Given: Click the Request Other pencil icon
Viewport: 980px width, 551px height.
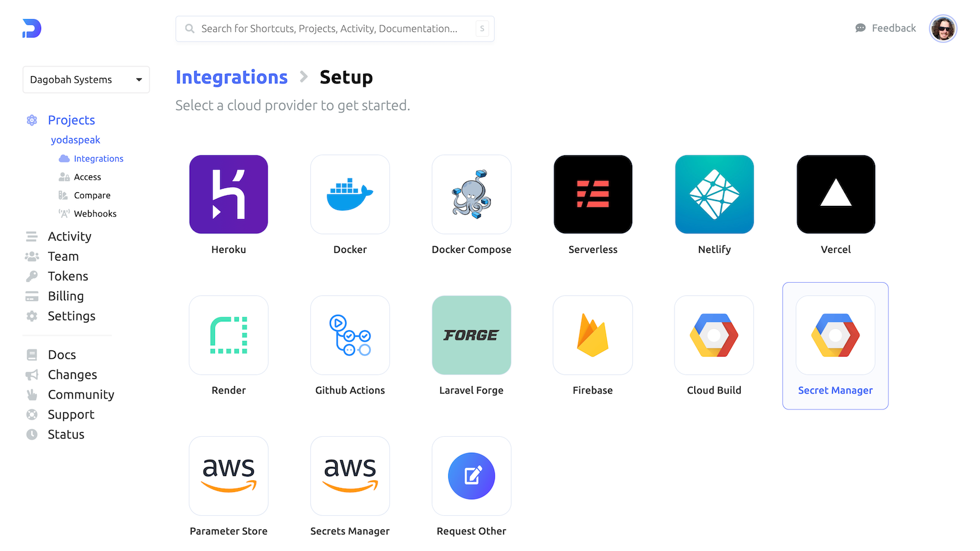Looking at the screenshot, I should click(472, 476).
